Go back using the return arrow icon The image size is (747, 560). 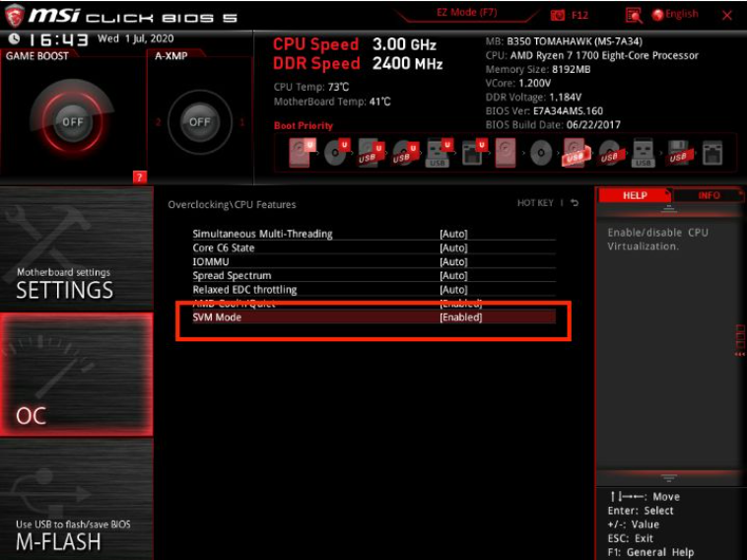[x=575, y=203]
